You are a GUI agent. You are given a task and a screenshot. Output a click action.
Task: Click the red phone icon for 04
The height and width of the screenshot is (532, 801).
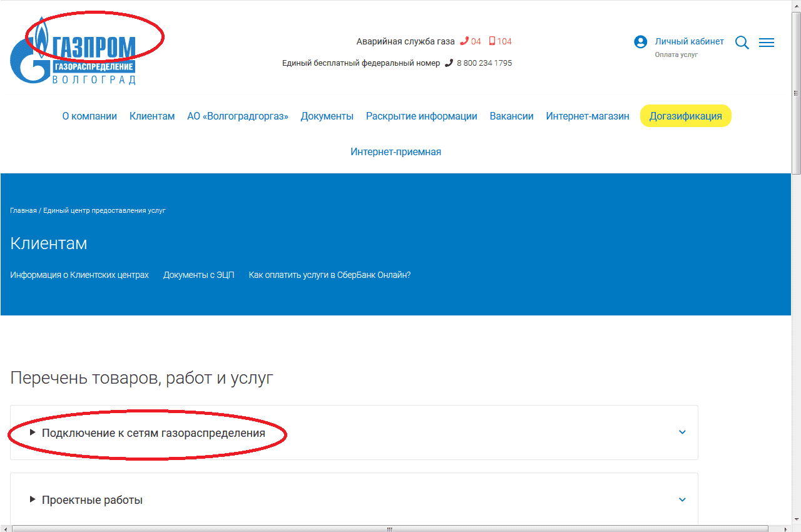pos(464,41)
